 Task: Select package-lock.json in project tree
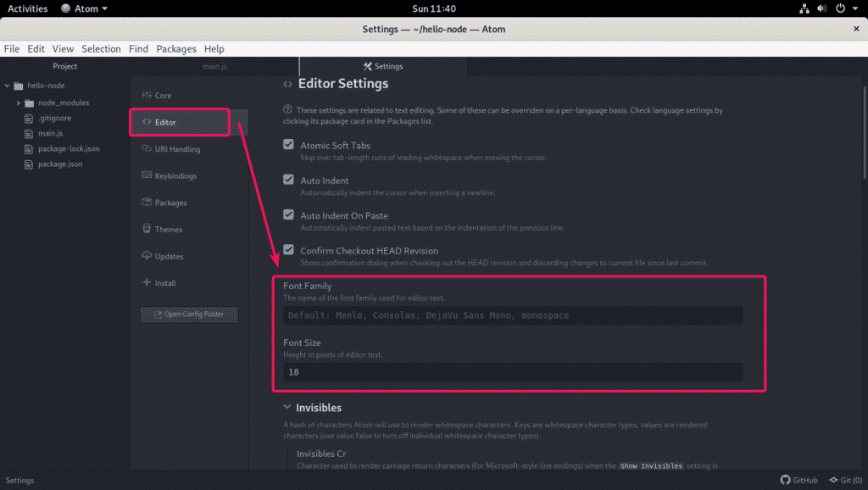click(69, 149)
